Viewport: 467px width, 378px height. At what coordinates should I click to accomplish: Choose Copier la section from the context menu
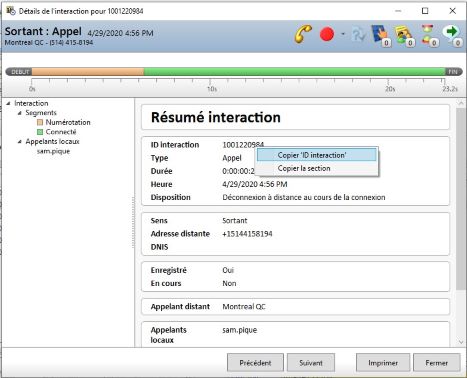click(x=317, y=168)
